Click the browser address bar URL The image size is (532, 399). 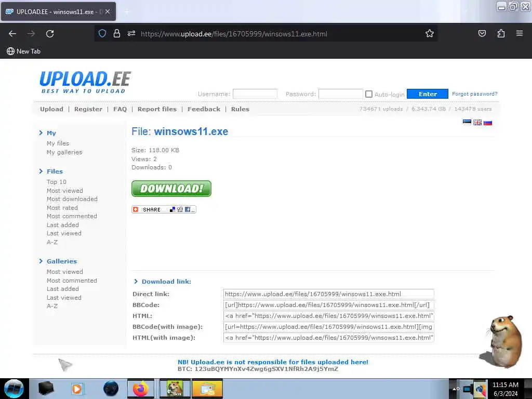coord(234,34)
